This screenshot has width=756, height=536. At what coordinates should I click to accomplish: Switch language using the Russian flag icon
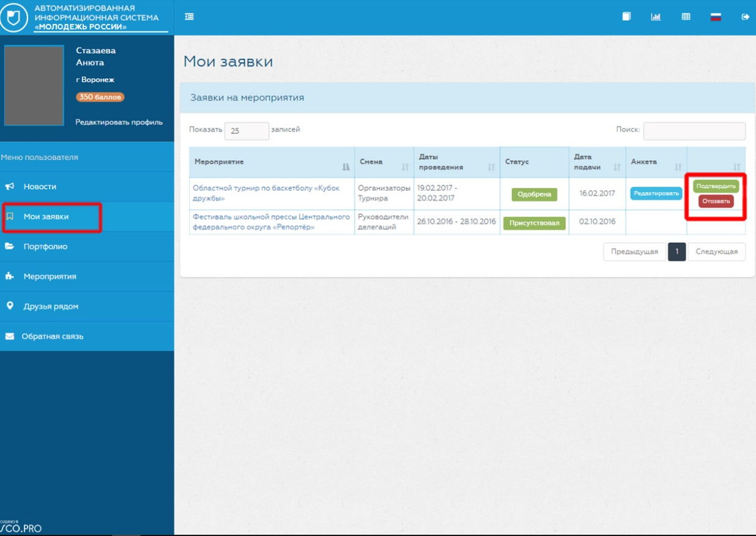[716, 17]
